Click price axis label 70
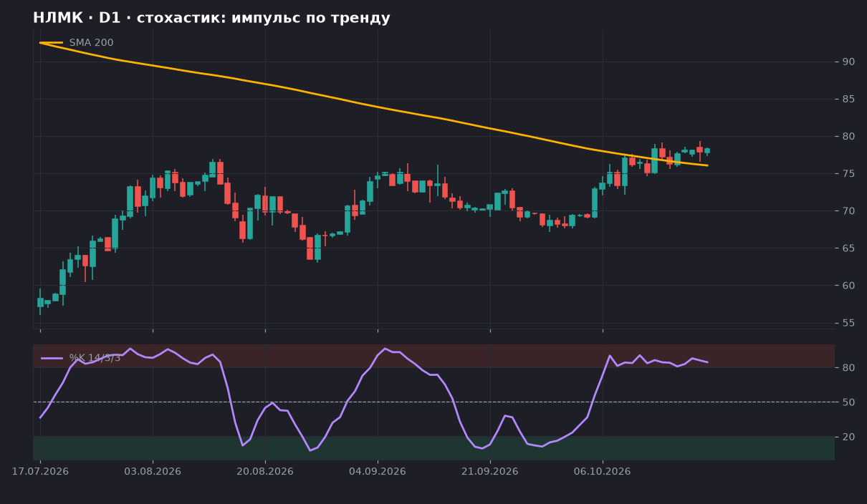 (848, 210)
